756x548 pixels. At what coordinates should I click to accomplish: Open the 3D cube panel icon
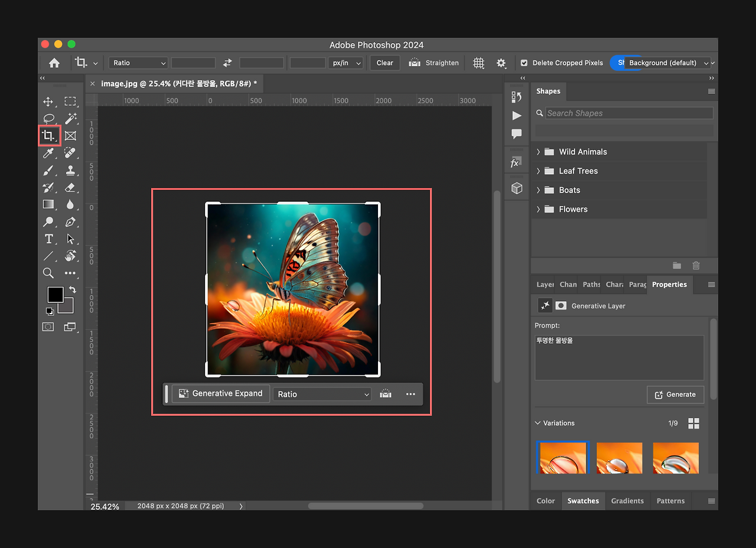(517, 188)
